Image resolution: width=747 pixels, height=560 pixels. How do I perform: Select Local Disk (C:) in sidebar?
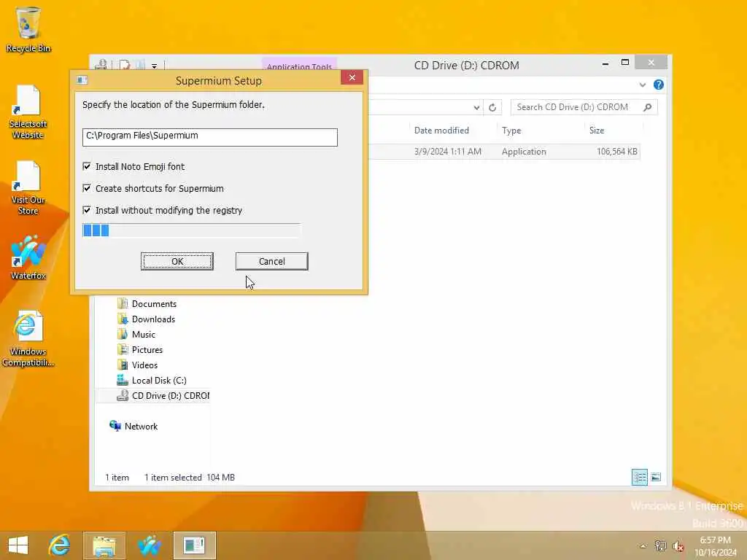(159, 380)
